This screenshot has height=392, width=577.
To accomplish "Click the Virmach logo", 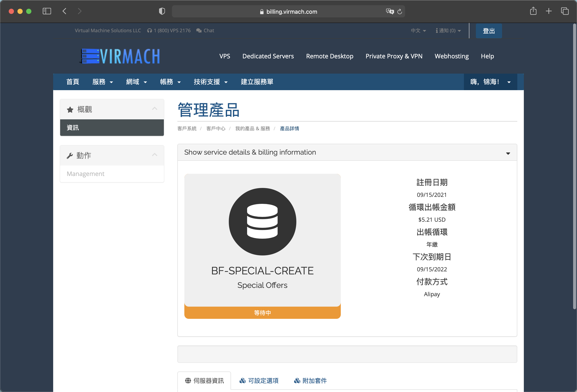I will pos(120,56).
